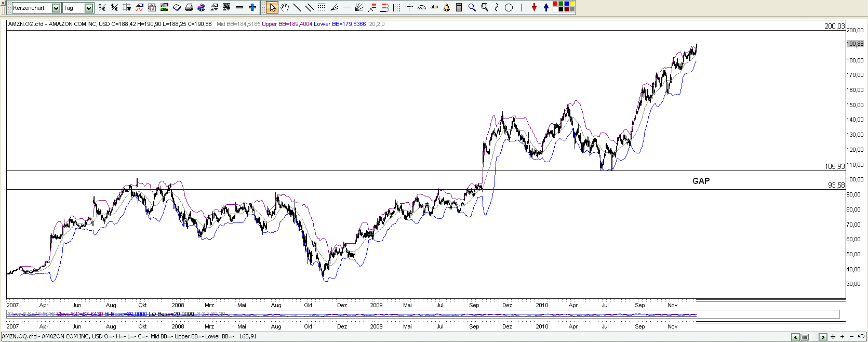Click the blue minus zoom out icon
Image resolution: width=868 pixels, height=342 pixels.
239,7
